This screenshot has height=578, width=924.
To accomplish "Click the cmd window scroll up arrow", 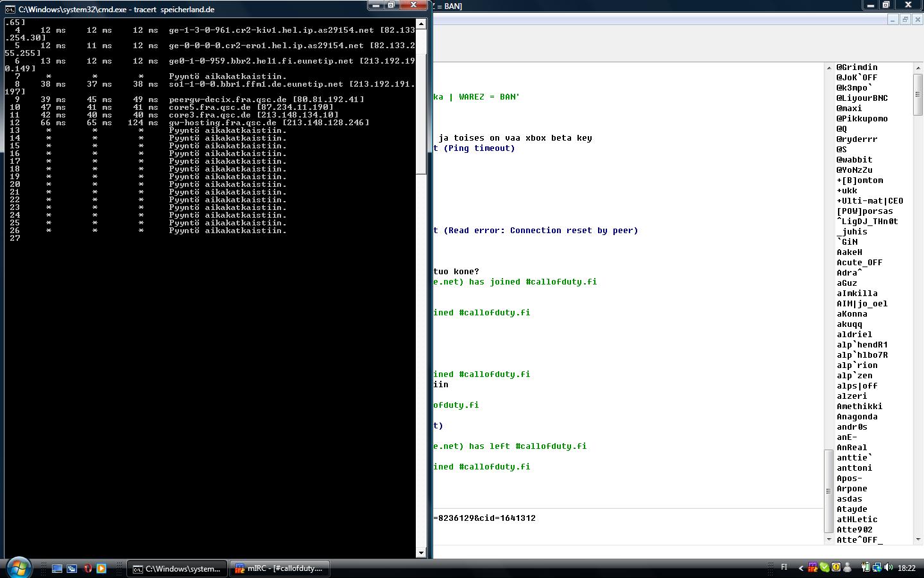I will (x=421, y=24).
